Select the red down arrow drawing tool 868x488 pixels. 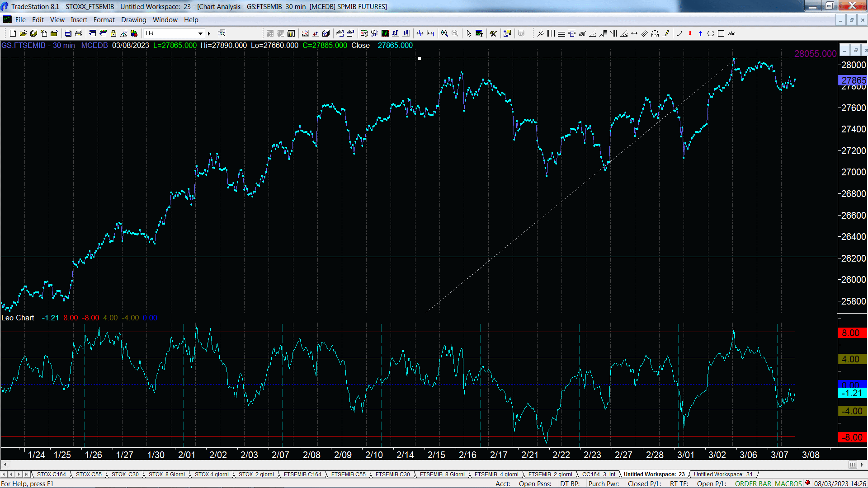click(x=690, y=33)
